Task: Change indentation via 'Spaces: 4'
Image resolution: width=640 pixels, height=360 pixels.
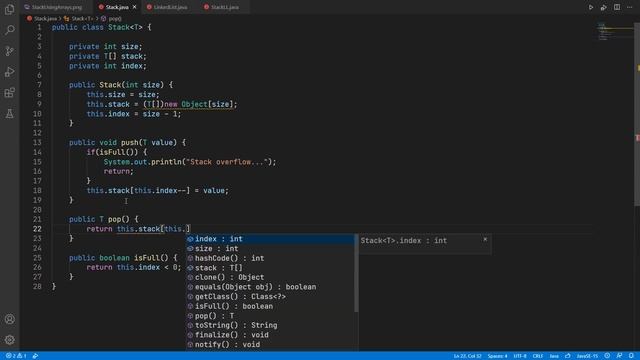Action: click(497, 356)
